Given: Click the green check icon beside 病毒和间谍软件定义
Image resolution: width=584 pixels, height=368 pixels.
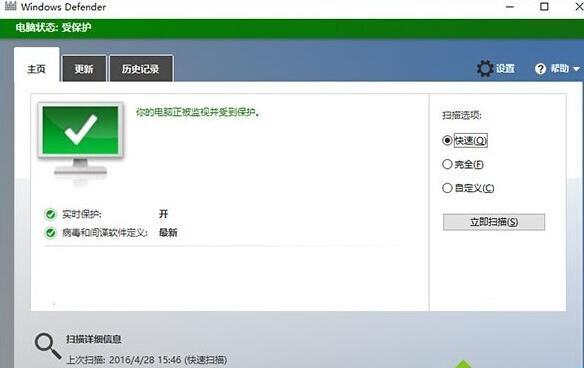Looking at the screenshot, I should tap(50, 233).
